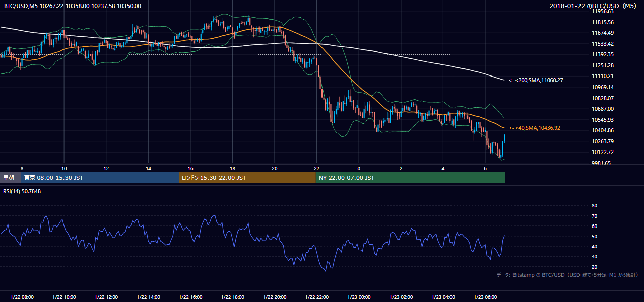The height and width of the screenshot is (302, 644).
Task: Click the price axis value 11110.21
Action: click(x=603, y=76)
